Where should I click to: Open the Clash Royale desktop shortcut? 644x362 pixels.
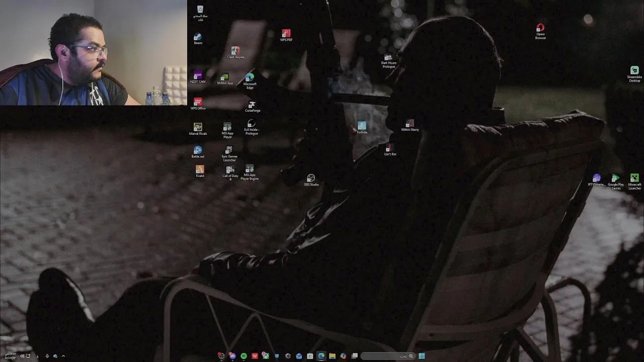point(235,53)
